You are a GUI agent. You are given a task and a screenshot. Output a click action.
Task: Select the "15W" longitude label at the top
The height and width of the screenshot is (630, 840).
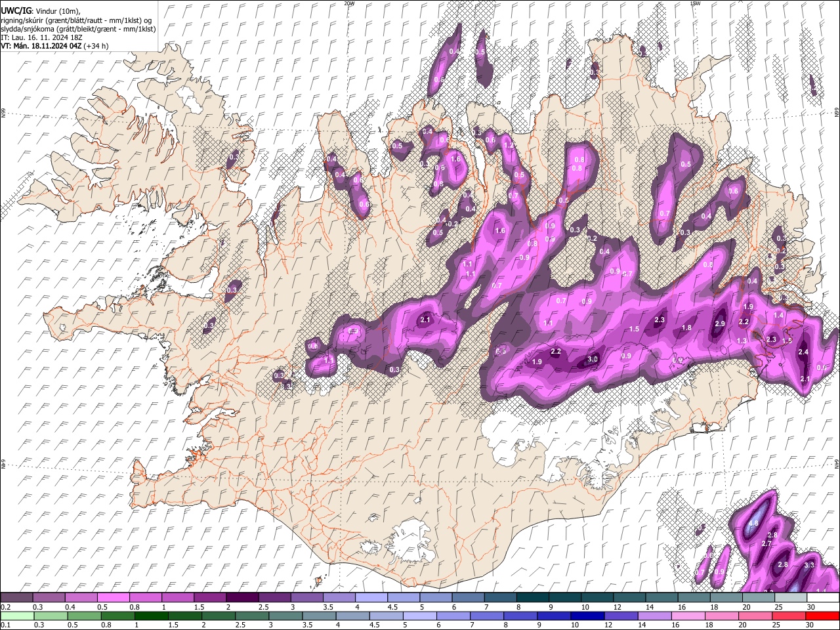point(695,3)
